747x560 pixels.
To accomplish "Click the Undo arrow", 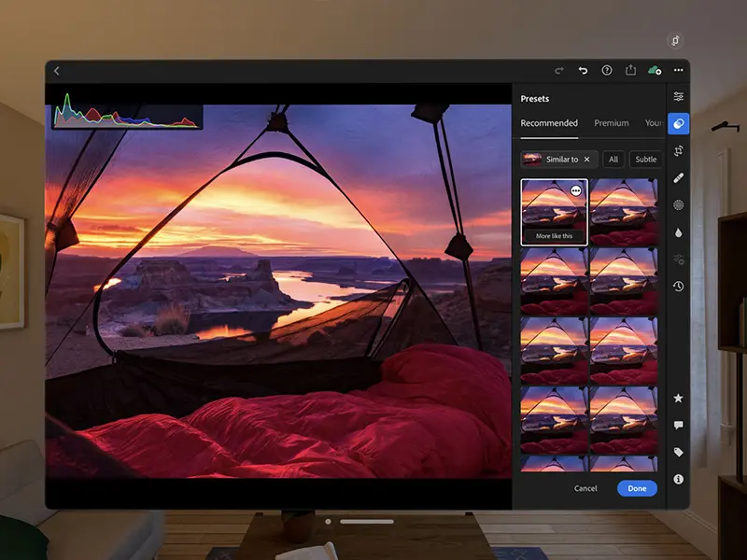I will point(584,70).
